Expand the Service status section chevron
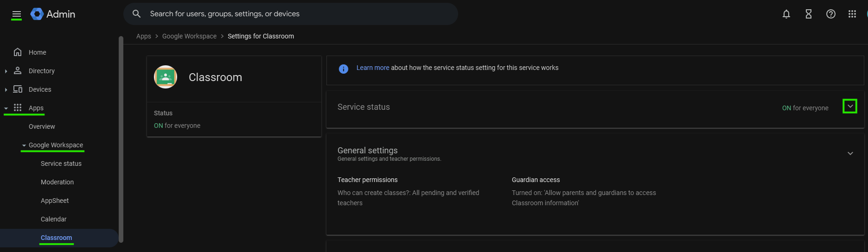The height and width of the screenshot is (252, 868). point(850,107)
